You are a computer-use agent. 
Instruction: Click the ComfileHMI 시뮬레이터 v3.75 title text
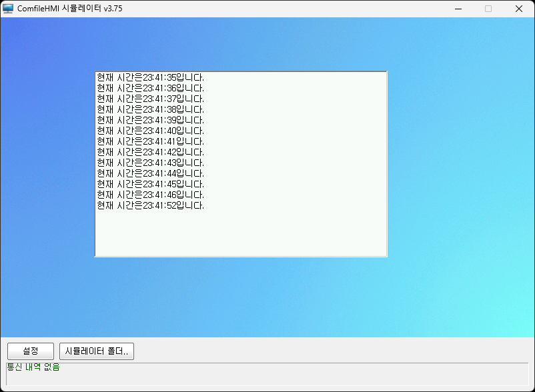pos(69,9)
